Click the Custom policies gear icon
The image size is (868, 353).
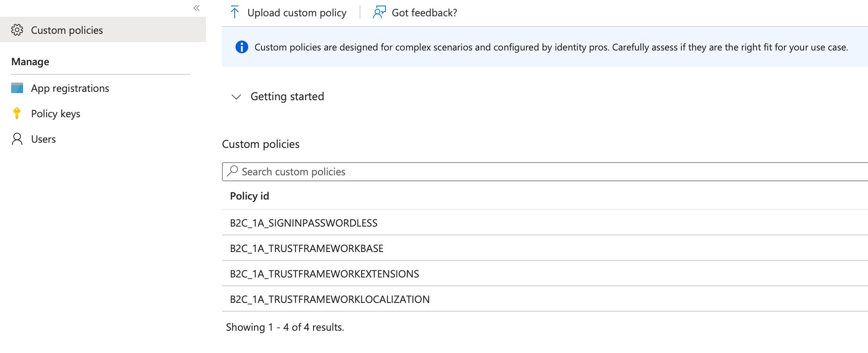pyautogui.click(x=17, y=30)
